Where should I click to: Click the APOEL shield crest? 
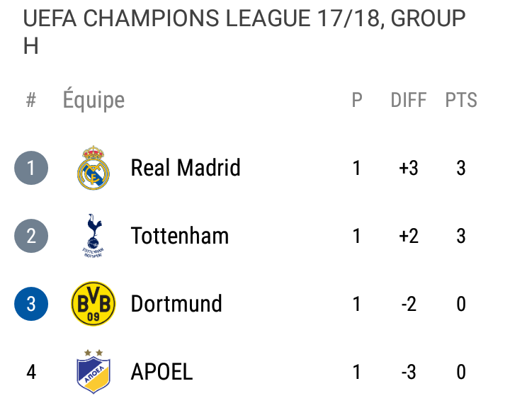tap(93, 372)
